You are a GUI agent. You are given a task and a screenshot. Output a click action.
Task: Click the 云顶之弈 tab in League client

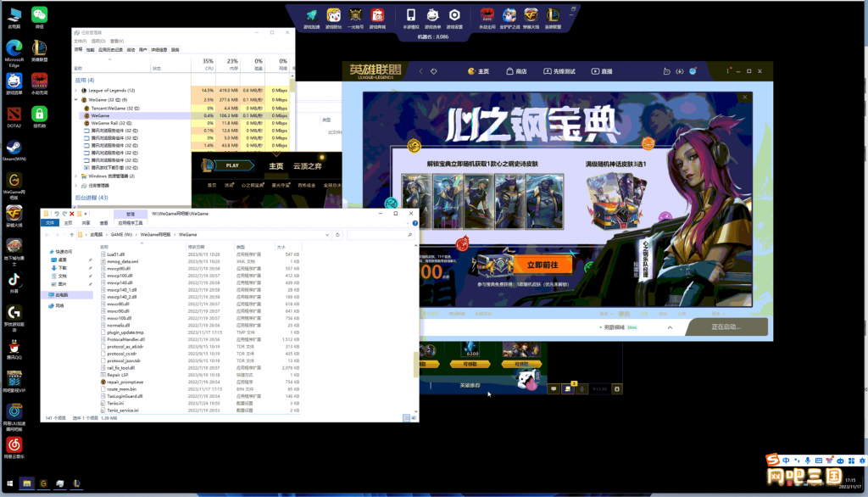pos(307,166)
